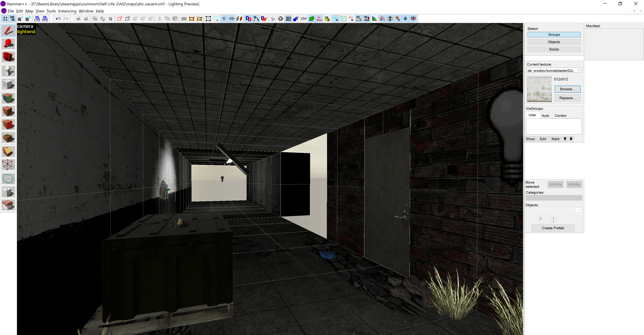Switch to the Auto VisGroups tab
Screen dimensions: 644x335
point(546,115)
